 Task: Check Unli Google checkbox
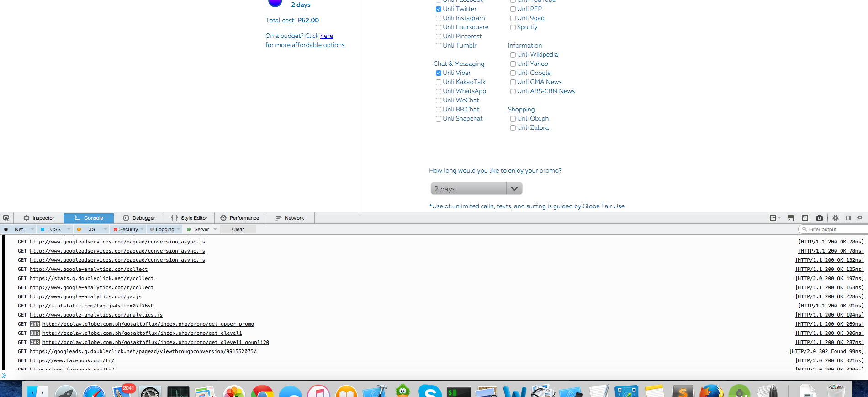513,73
